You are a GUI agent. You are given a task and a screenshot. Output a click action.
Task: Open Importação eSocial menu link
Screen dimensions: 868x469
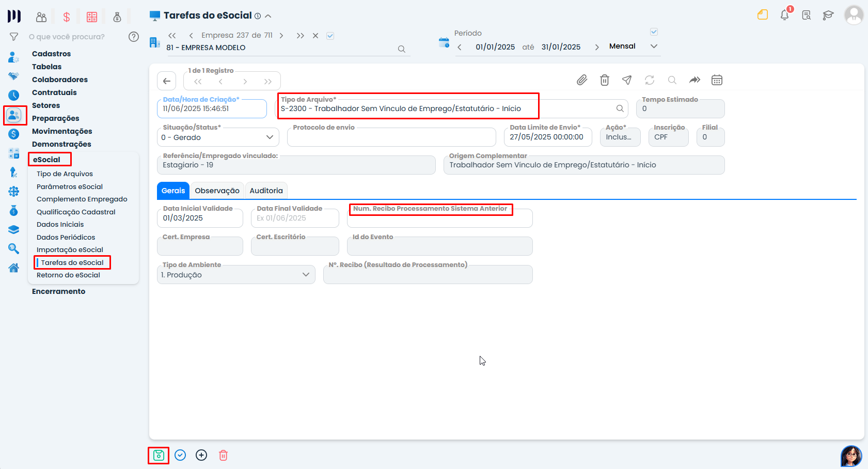pyautogui.click(x=70, y=250)
